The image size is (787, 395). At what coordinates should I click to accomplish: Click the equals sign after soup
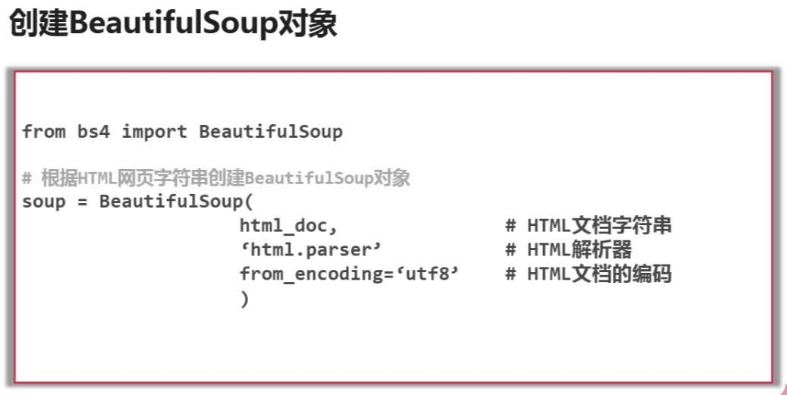click(82, 202)
